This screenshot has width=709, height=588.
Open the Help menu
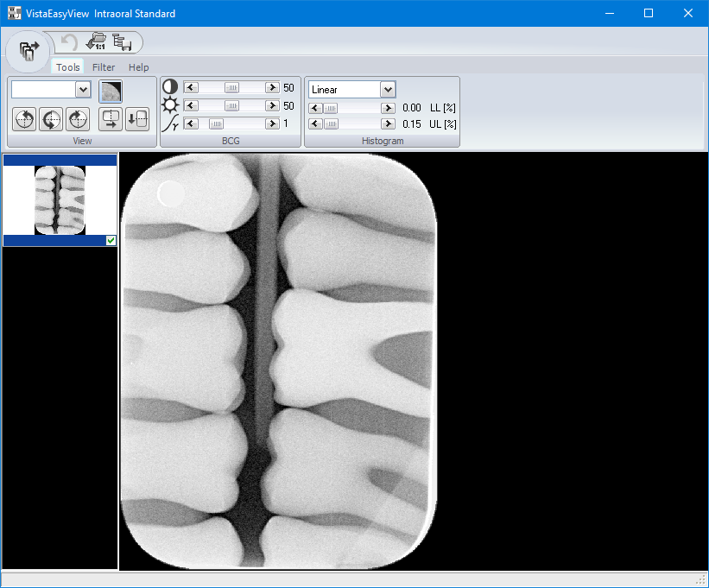coord(138,66)
